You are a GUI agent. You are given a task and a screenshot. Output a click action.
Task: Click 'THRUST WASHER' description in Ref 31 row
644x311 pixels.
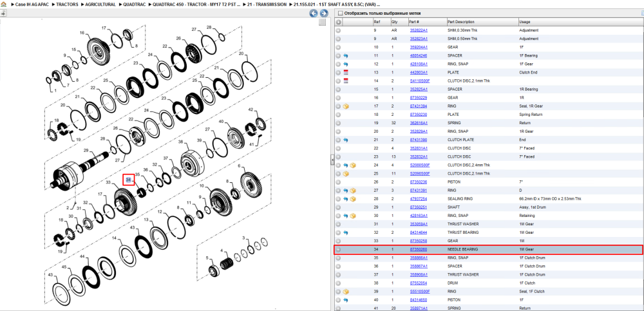point(462,224)
